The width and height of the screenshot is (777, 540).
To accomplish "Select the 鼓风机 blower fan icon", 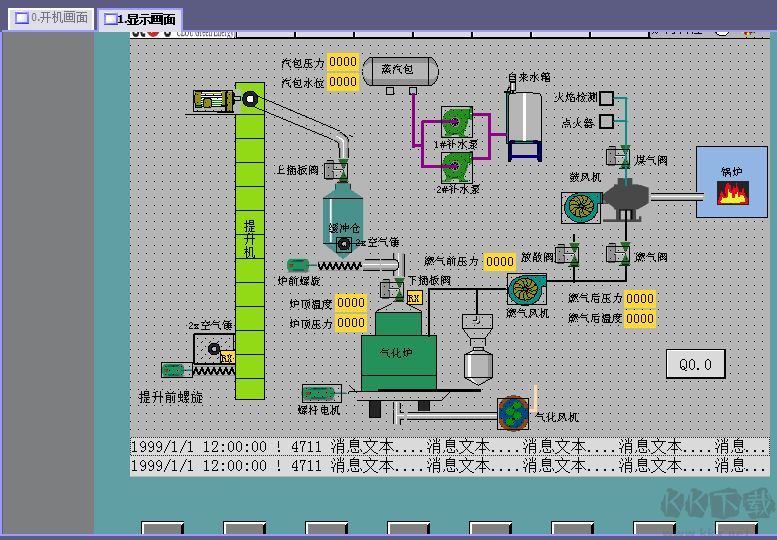I will (580, 206).
